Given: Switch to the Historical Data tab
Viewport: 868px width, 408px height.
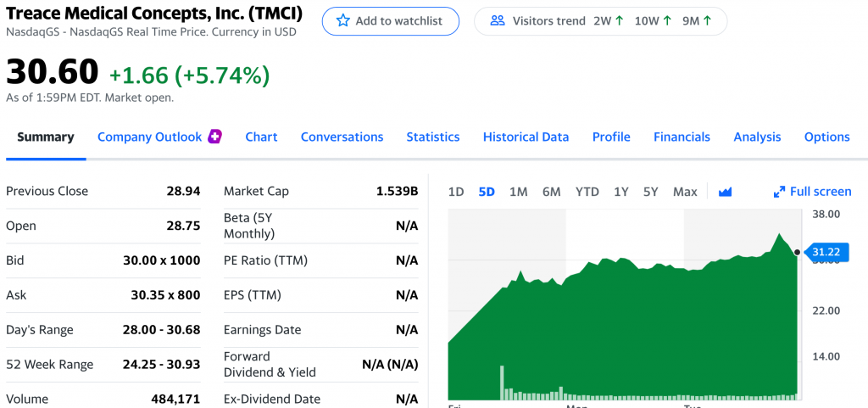Looking at the screenshot, I should click(526, 137).
